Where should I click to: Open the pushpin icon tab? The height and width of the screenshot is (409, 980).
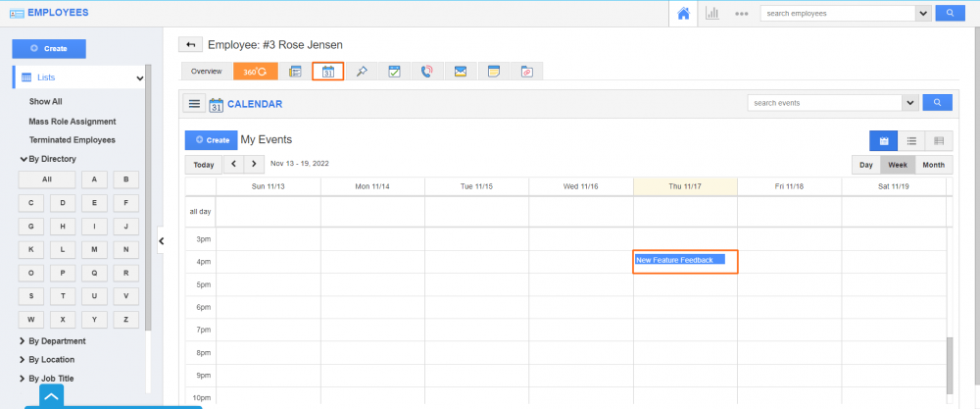tap(362, 72)
